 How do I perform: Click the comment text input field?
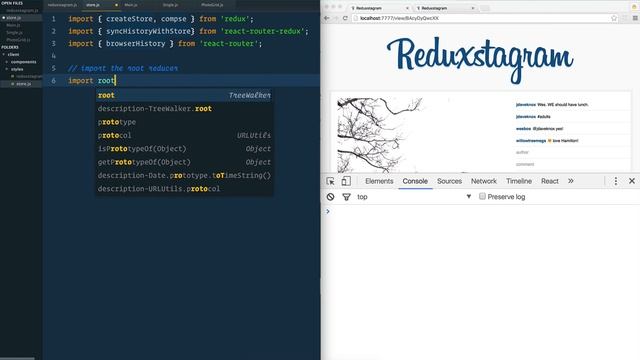(571, 164)
